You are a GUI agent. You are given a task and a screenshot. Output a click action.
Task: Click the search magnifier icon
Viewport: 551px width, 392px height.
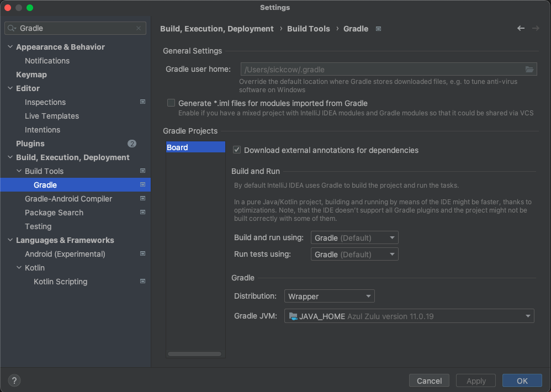(12, 28)
